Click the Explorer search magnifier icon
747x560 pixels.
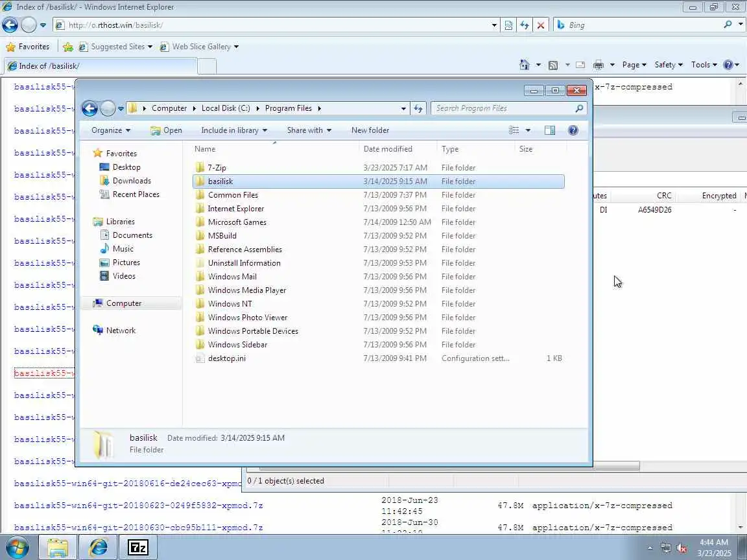pyautogui.click(x=579, y=109)
